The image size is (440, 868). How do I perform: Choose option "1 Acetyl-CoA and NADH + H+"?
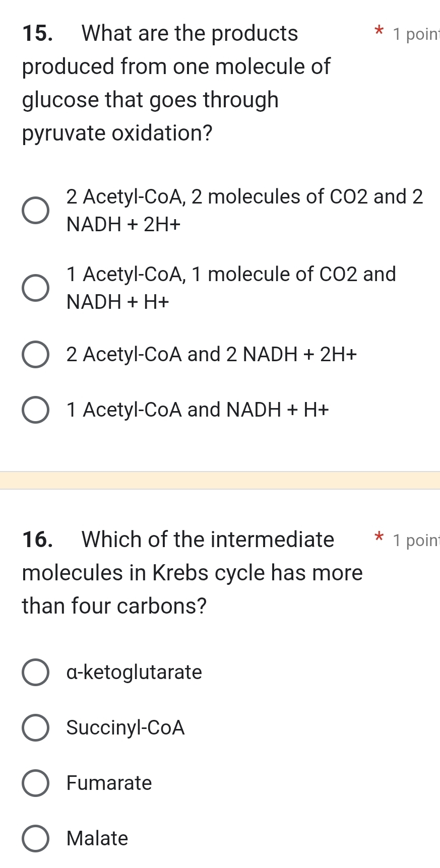pos(35,410)
